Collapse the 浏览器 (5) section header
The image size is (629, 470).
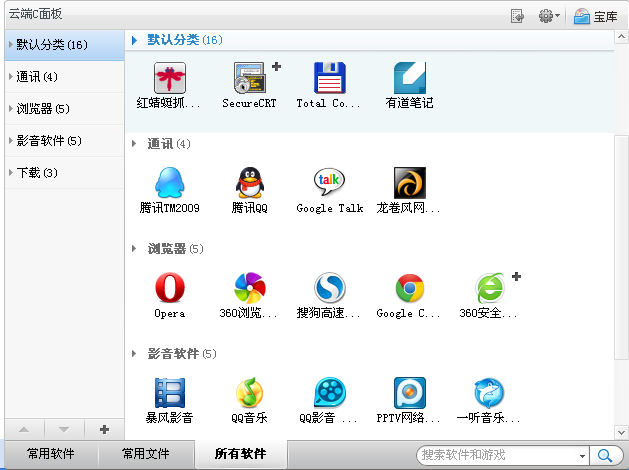click(134, 249)
